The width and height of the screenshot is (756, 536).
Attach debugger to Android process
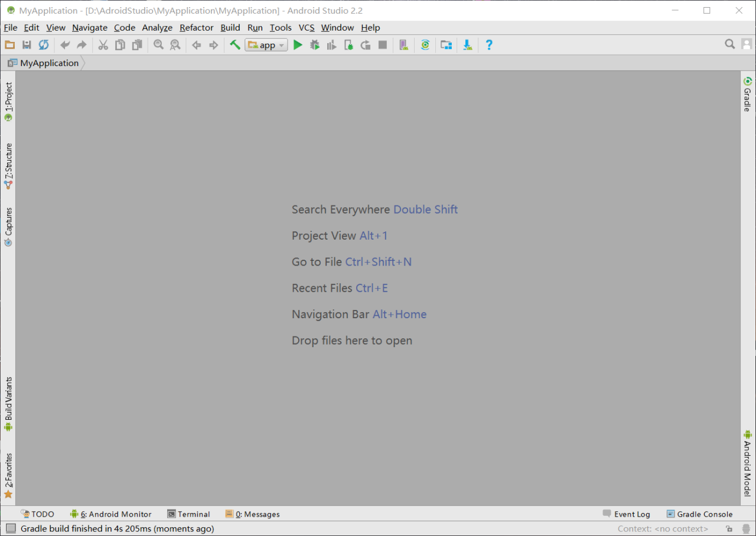pyautogui.click(x=348, y=45)
